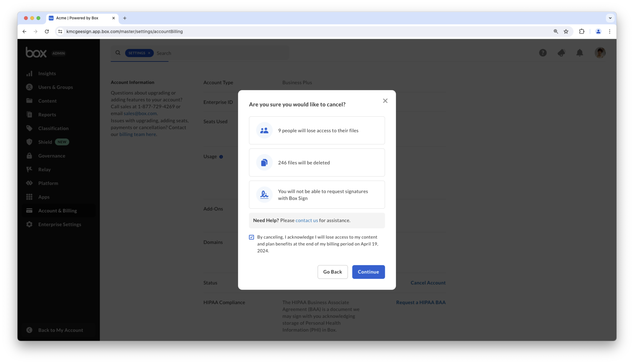The width and height of the screenshot is (634, 364).
Task: Click the Account & Billing card icon
Action: pos(29,211)
